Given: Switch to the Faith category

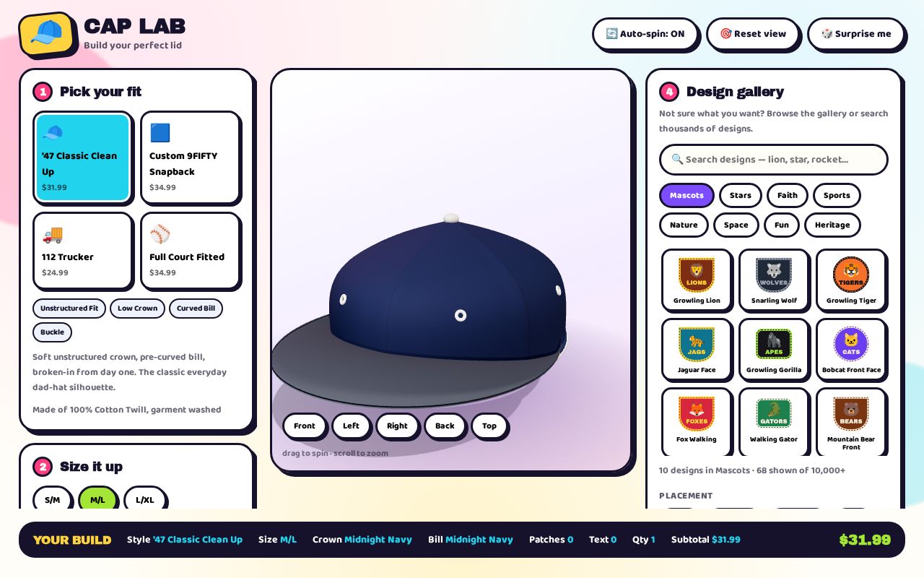Looking at the screenshot, I should [x=788, y=195].
